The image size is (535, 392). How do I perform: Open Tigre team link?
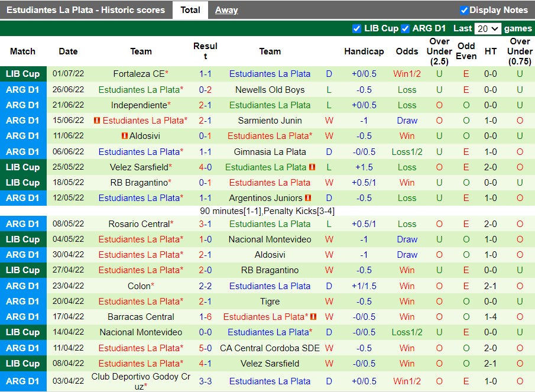pos(270,302)
